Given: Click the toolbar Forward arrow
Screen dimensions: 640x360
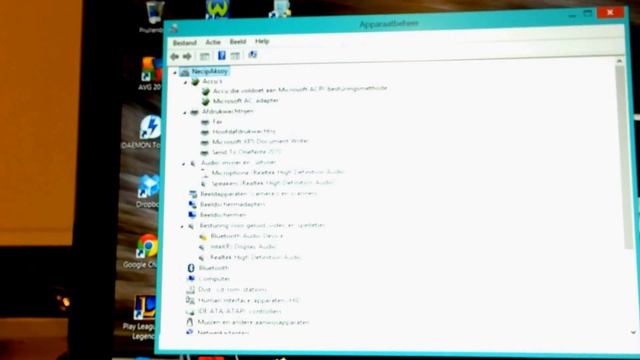Looking at the screenshot, I should point(187,56).
